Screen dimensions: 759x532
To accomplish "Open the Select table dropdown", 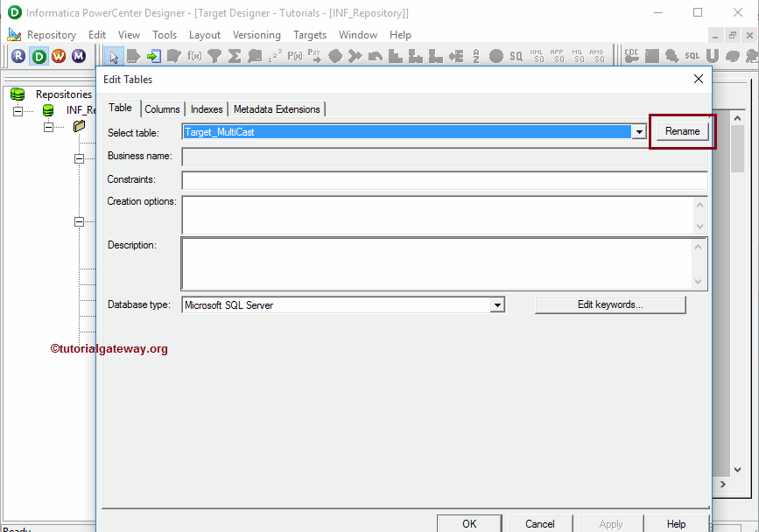I will (638, 131).
